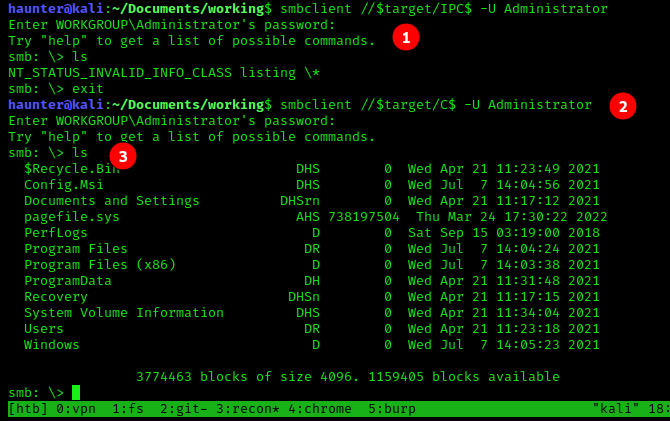
Task: Click the Users directory entry
Action: (44, 329)
